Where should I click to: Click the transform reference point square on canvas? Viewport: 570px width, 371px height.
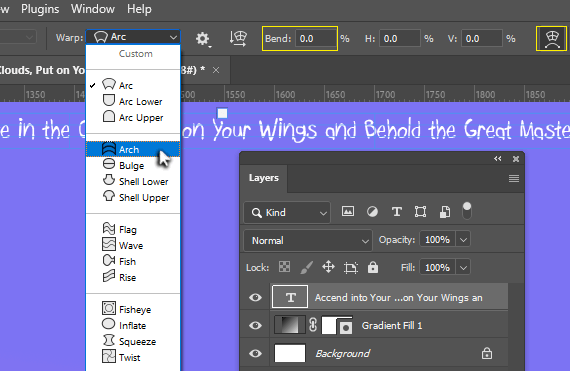point(222,113)
